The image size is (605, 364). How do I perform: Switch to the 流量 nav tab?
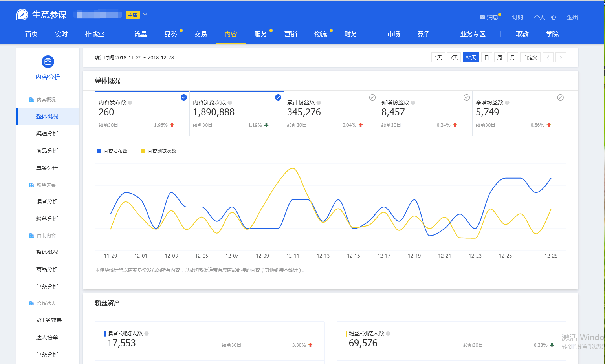[x=141, y=34]
